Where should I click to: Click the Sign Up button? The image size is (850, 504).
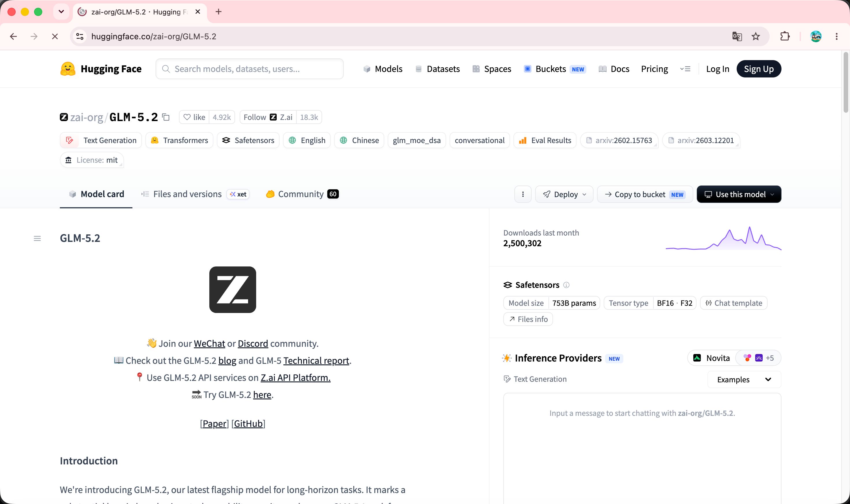(x=759, y=69)
